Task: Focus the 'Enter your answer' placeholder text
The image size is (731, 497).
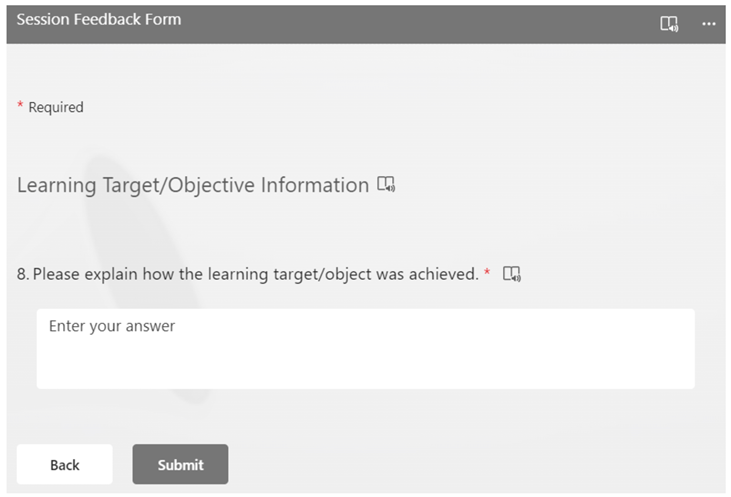Action: pyautogui.click(x=112, y=326)
